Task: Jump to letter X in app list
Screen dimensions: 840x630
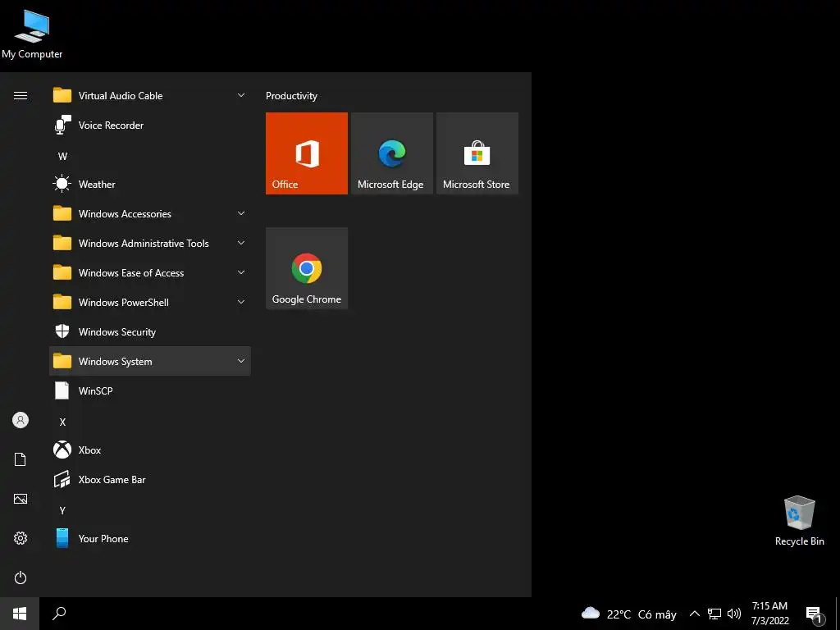Action: (62, 422)
